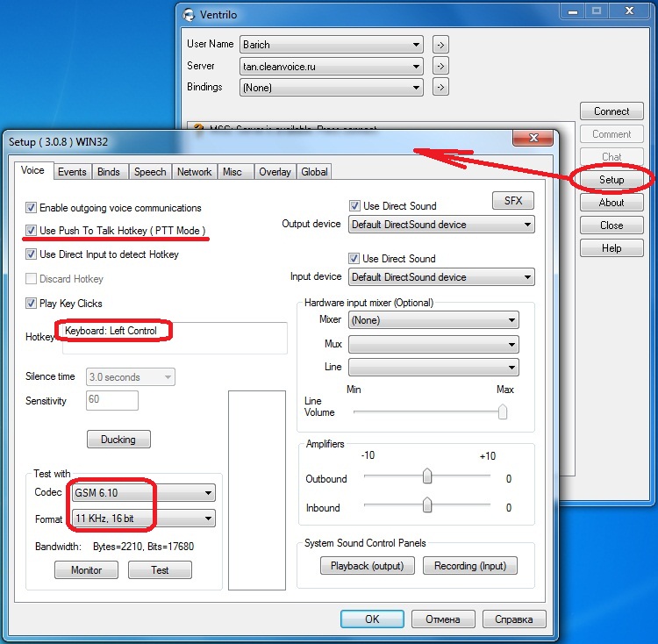Toggle Use Direct Sound for output device

click(354, 206)
